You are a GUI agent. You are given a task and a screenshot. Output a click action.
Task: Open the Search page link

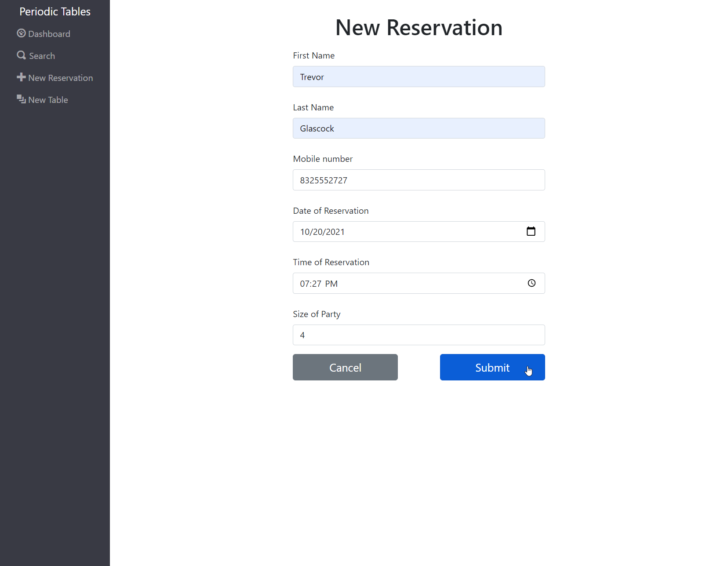[36, 56]
